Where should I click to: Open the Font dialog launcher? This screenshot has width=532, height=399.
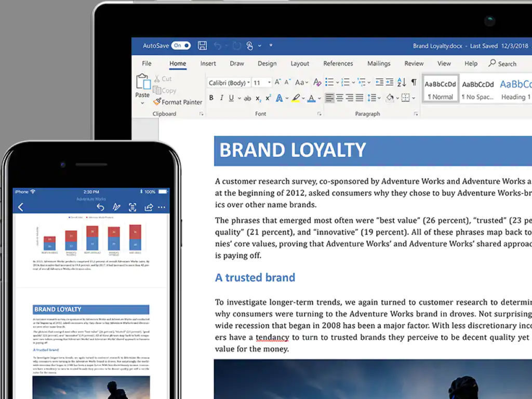(x=320, y=114)
